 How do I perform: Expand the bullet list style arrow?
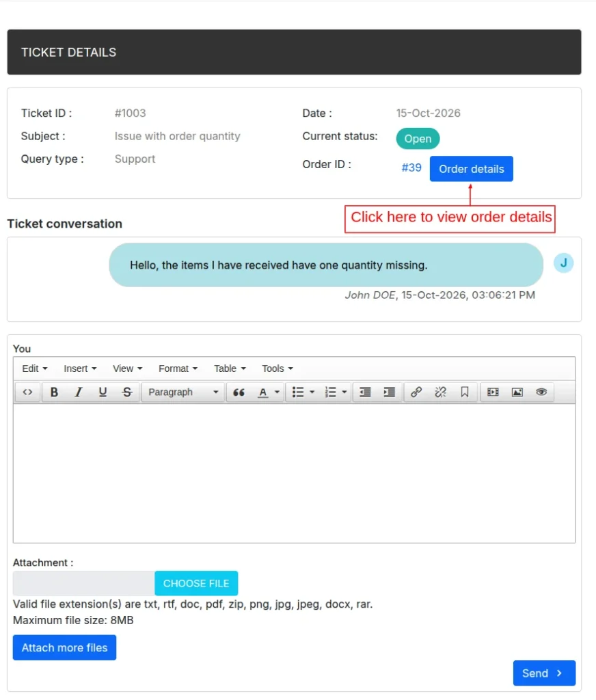pos(312,392)
